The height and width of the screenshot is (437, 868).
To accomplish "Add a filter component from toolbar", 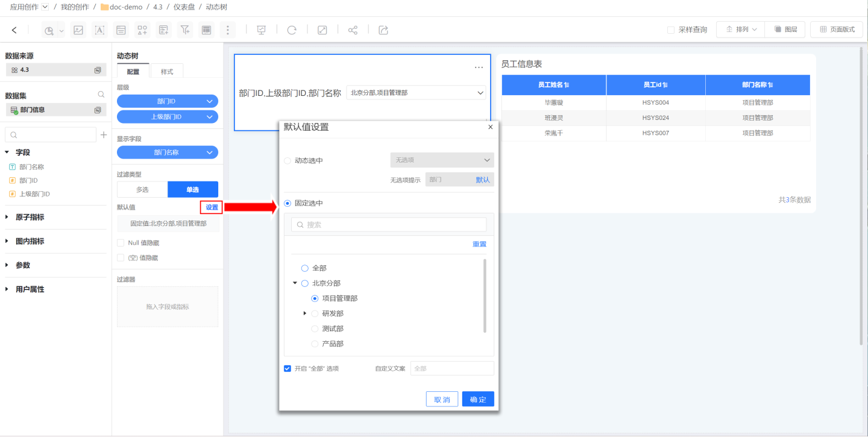I will tap(185, 30).
